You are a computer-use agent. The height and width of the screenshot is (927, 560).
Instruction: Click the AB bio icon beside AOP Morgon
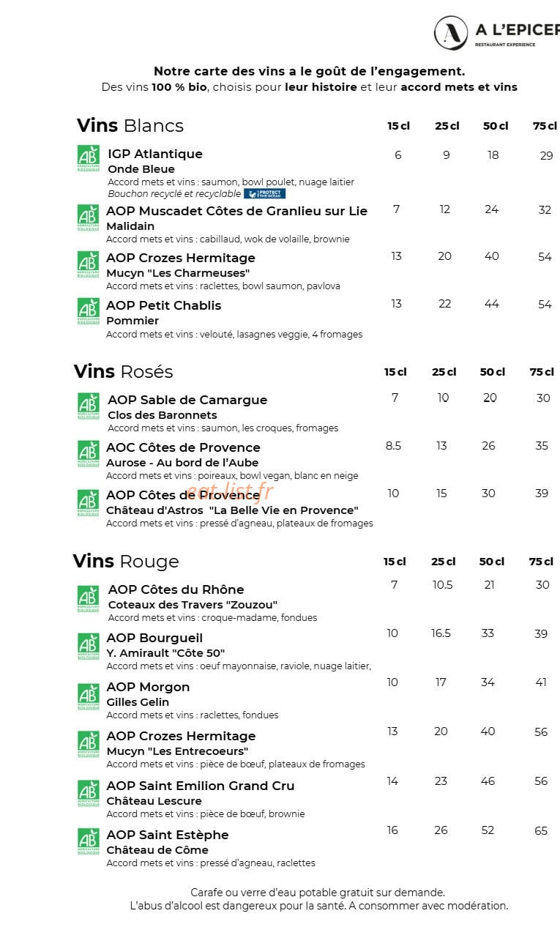(88, 696)
